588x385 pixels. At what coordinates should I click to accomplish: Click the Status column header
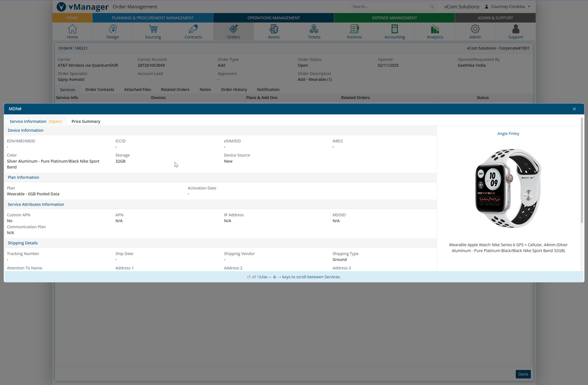[483, 98]
